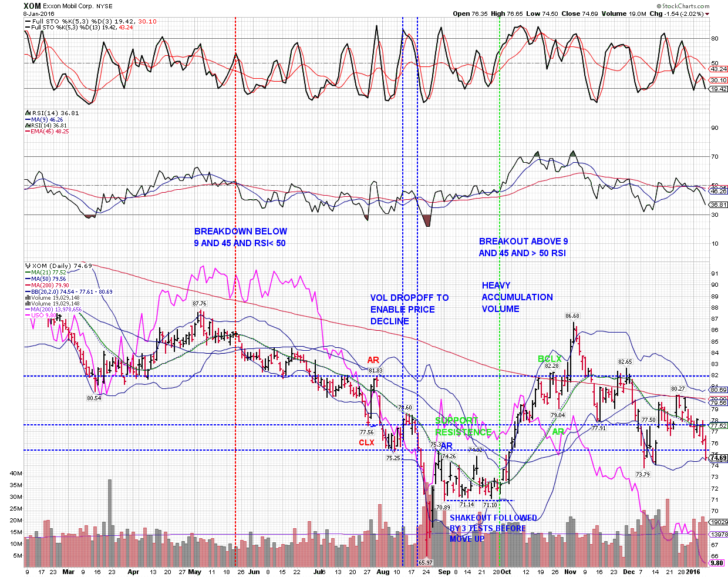Screen dimensions: 728x577
Task: Click the BREAKDOWN BELOW 9 AND 45 annotation
Action: [x=240, y=237]
